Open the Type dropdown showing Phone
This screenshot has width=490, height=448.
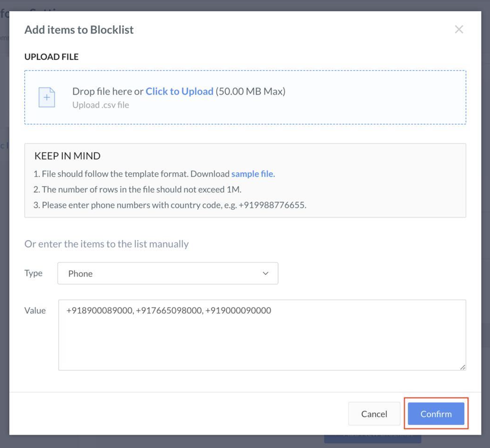click(168, 273)
